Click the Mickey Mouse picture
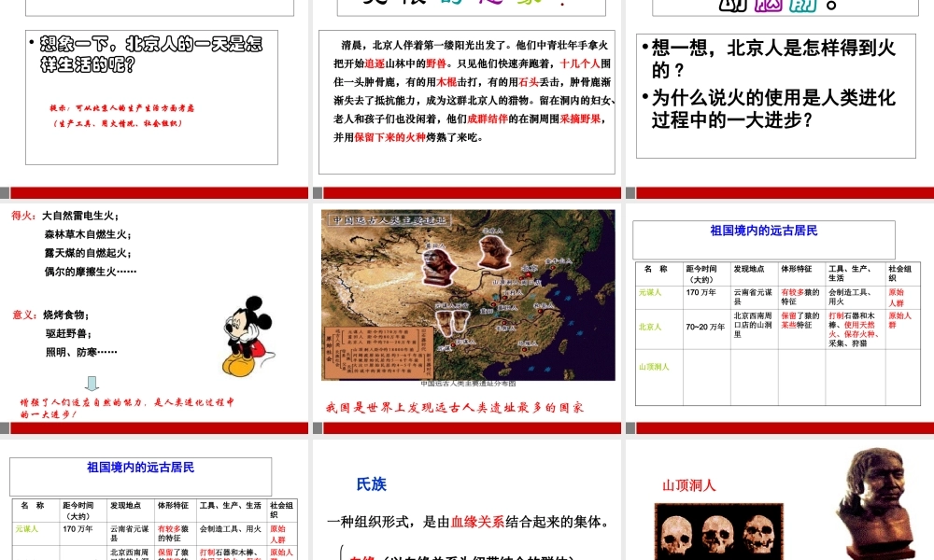Screen dimensions: 934x560 point(248,336)
